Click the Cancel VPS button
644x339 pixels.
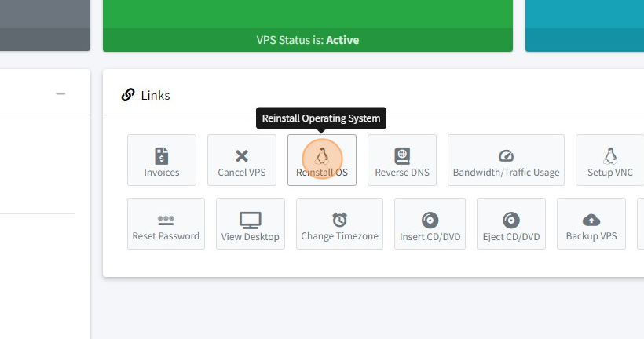click(242, 160)
